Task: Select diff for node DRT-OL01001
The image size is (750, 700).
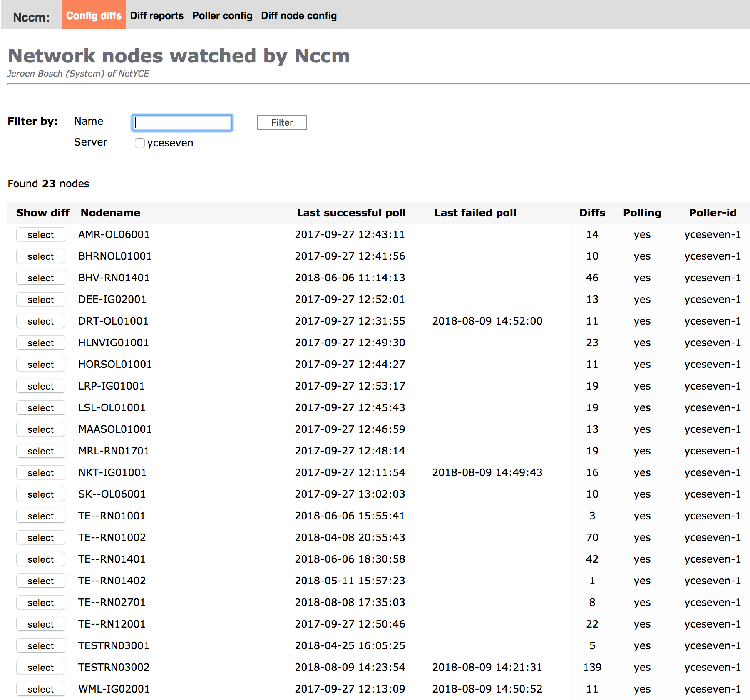Action: pyautogui.click(x=41, y=321)
